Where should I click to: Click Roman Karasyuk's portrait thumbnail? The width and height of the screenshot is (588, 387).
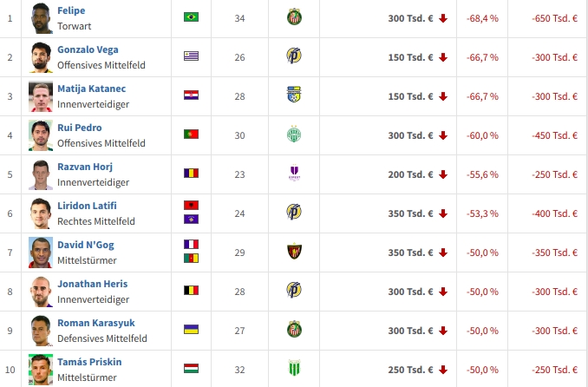[40, 330]
